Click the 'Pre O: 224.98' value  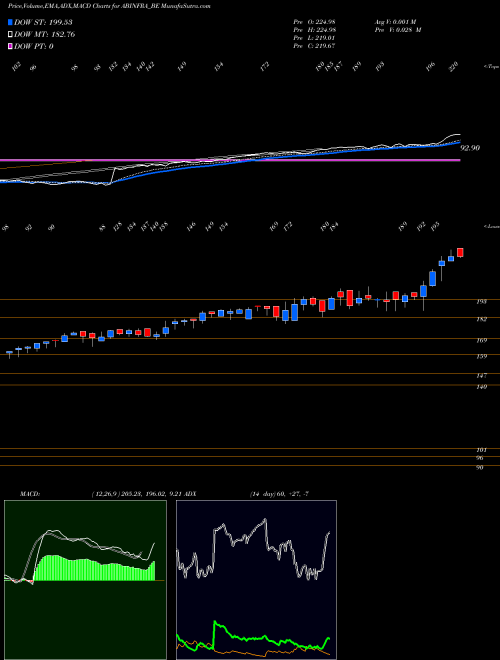pyautogui.click(x=314, y=22)
